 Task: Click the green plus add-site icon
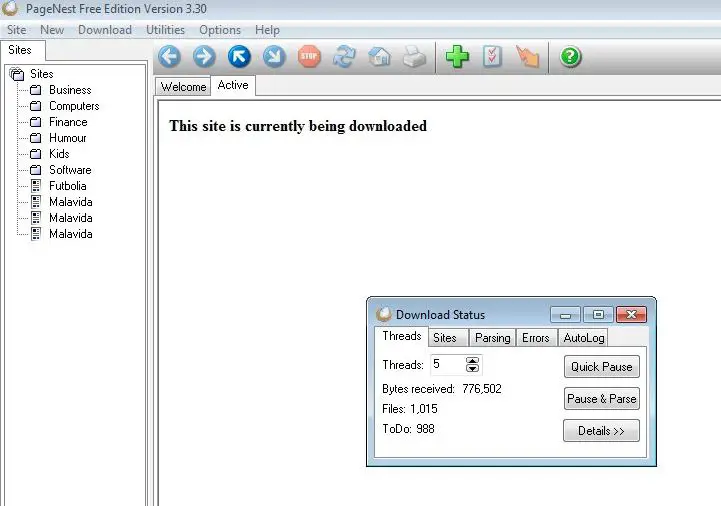[x=457, y=57]
